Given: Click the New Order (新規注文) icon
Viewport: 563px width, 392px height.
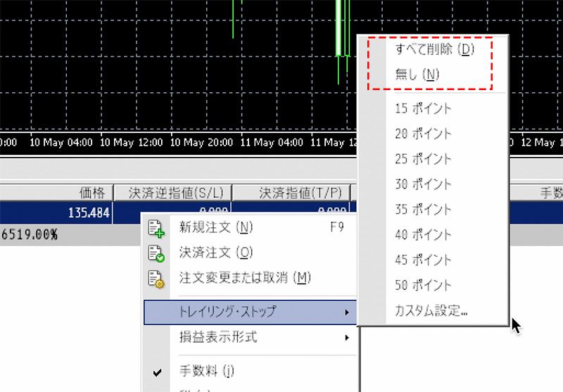Looking at the screenshot, I should tap(156, 227).
